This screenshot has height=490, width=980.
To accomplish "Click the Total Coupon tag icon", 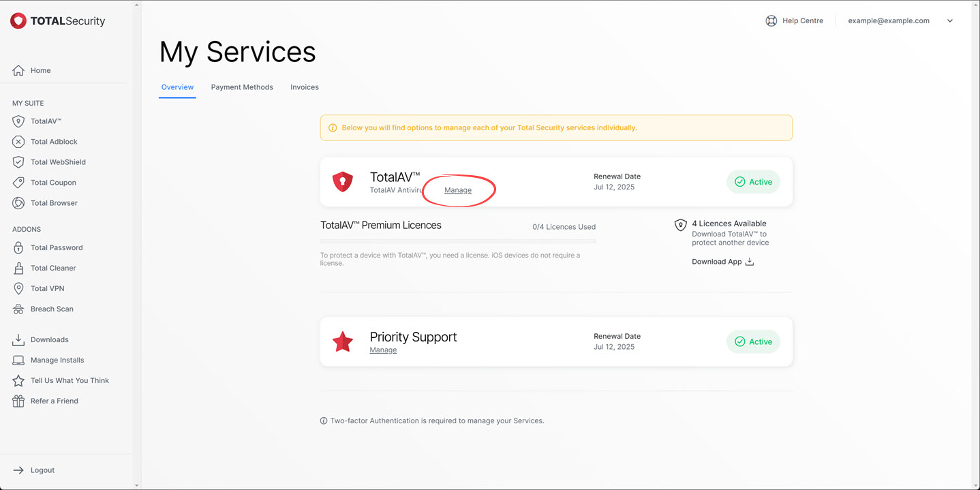I will click(x=18, y=183).
